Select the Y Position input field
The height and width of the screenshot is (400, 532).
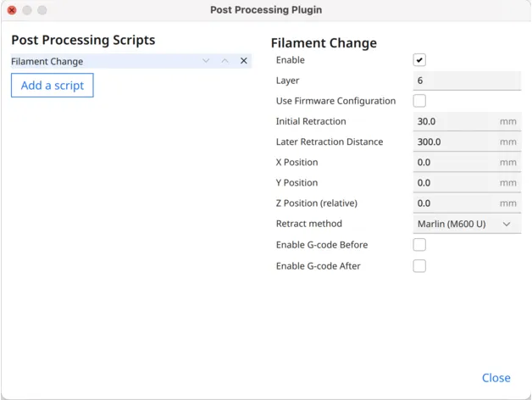tap(455, 183)
